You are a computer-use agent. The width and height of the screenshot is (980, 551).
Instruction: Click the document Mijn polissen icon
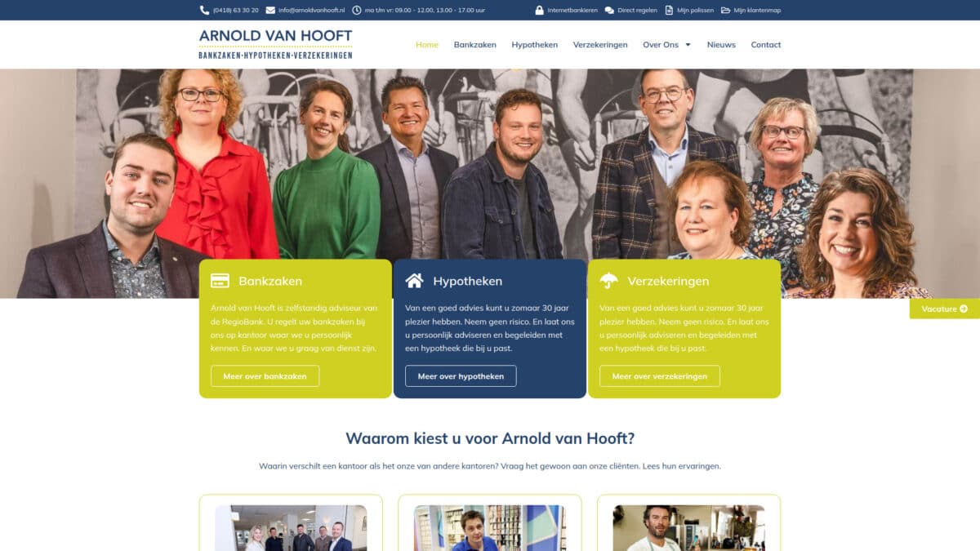click(x=670, y=10)
